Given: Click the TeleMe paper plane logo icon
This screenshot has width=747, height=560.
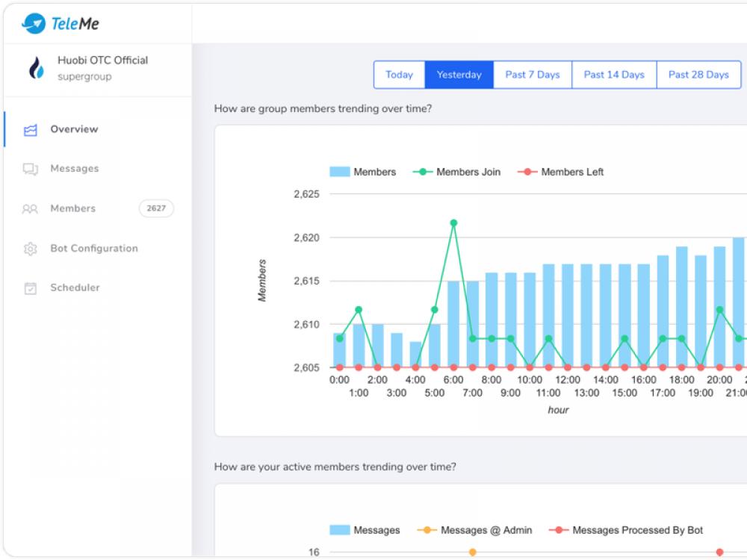Looking at the screenshot, I should pos(34,24).
